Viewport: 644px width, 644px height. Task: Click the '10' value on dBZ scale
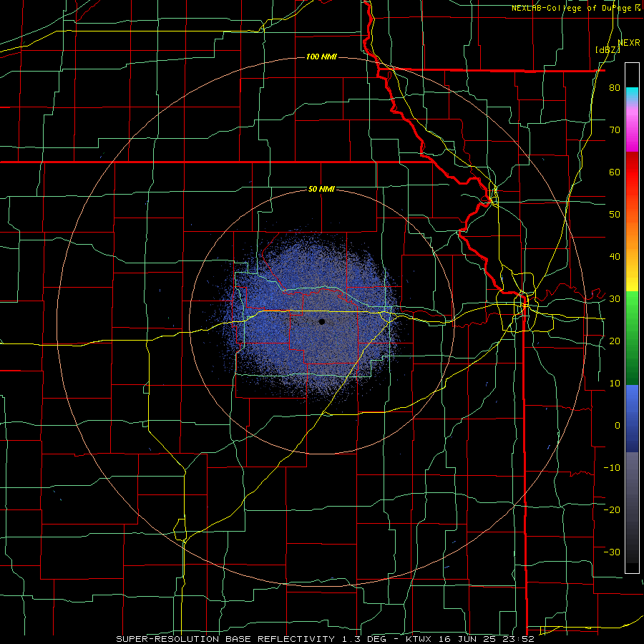coord(615,384)
